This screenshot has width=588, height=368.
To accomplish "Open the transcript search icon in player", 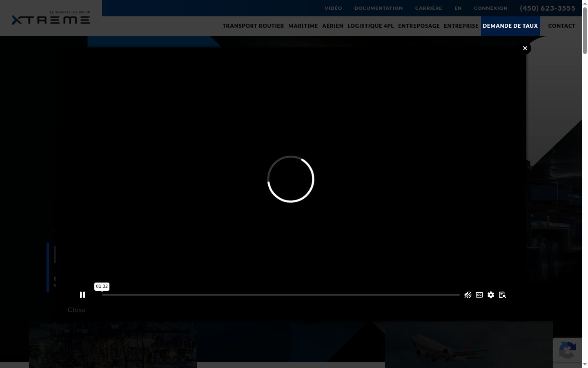I will click(502, 295).
